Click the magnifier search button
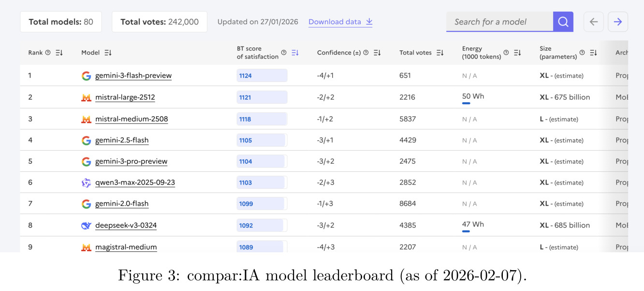Image resolution: width=644 pixels, height=291 pixels. [x=563, y=22]
